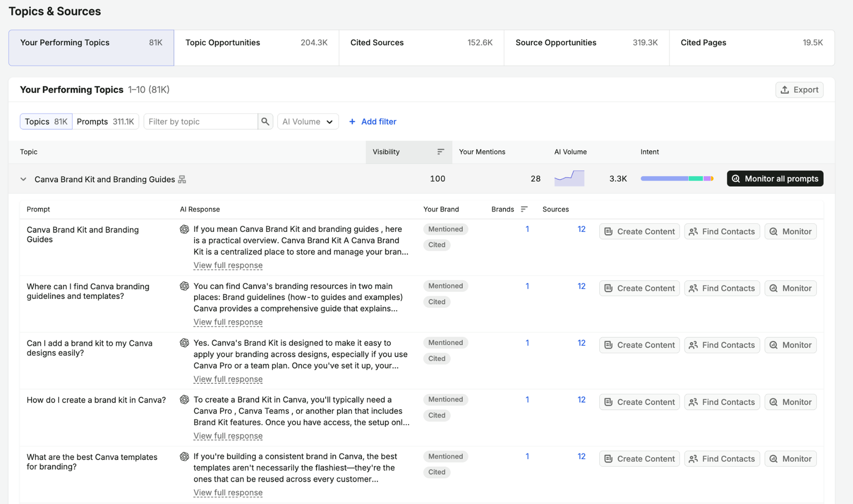Open the Cited Sources tab
This screenshot has height=504, width=853.
coord(421,48)
